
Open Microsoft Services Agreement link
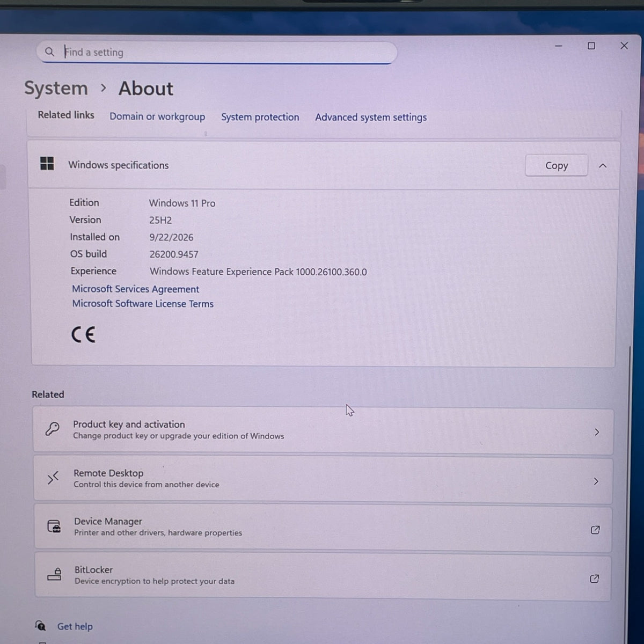pyautogui.click(x=136, y=289)
